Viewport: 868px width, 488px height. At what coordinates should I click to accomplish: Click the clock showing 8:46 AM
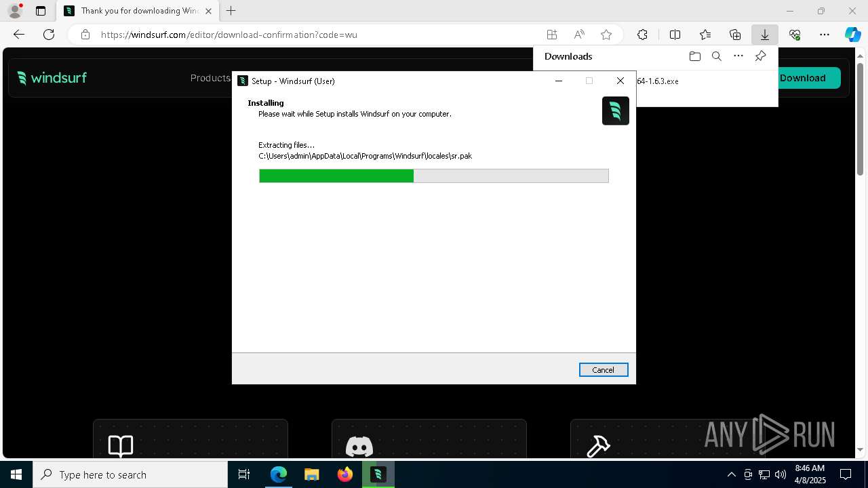coord(810,474)
